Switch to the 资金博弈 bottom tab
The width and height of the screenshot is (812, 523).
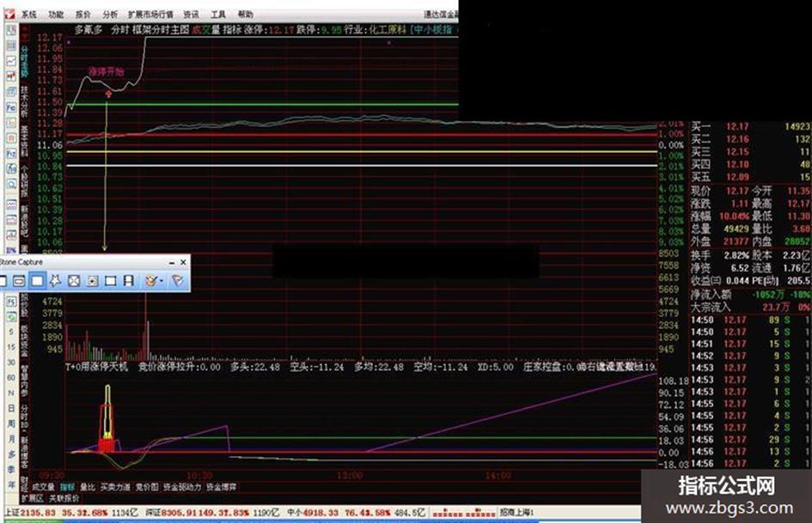click(x=221, y=488)
